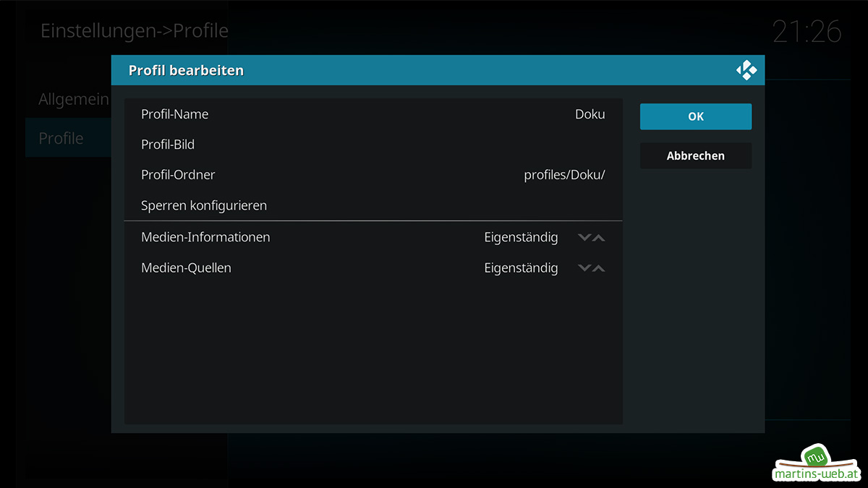The height and width of the screenshot is (488, 868).
Task: Click the Profil bearbeiten dialog title
Action: click(x=186, y=70)
